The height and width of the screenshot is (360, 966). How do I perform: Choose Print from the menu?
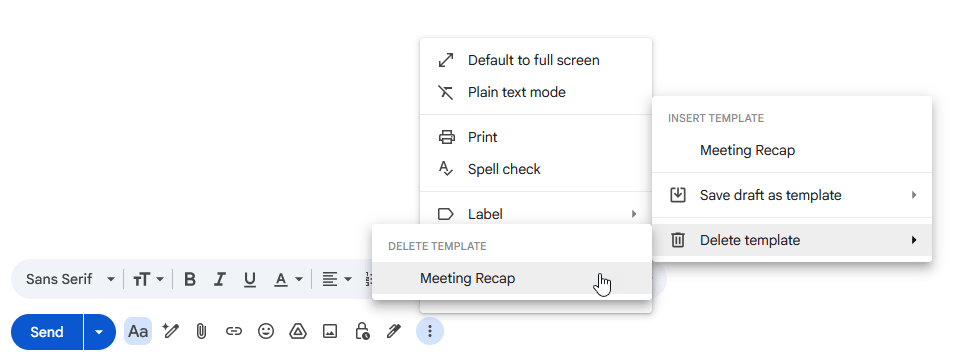click(x=535, y=137)
